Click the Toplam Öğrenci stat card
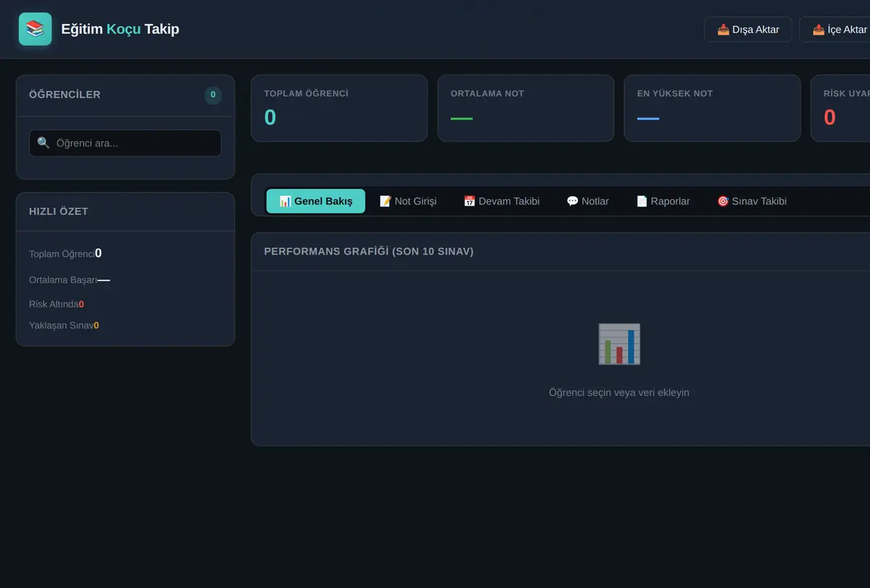This screenshot has width=870, height=588. pyautogui.click(x=339, y=108)
